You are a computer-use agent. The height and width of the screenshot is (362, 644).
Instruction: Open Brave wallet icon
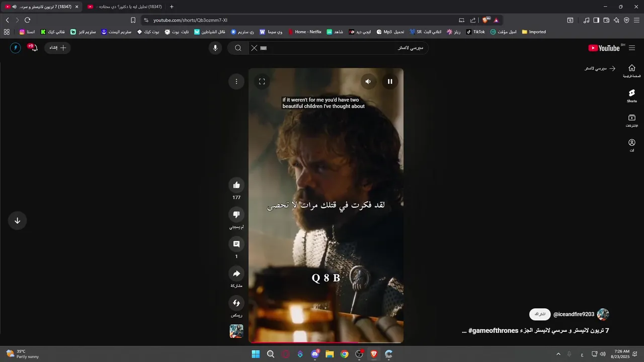[x=606, y=20]
